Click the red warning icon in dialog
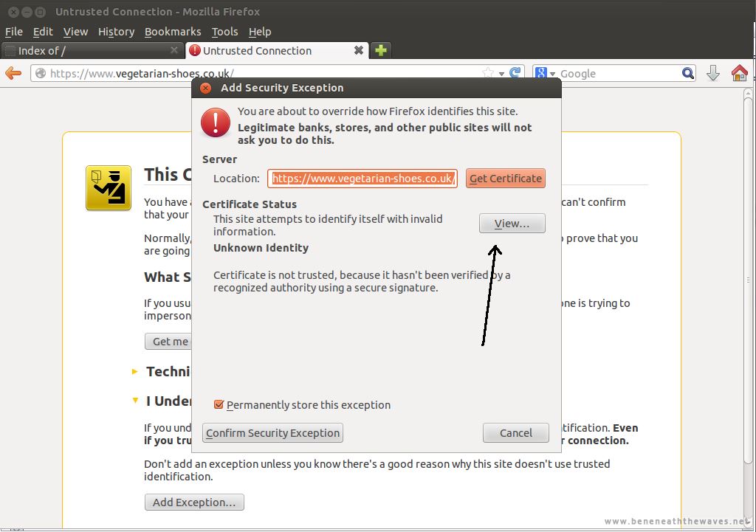The image size is (756, 532). tap(216, 122)
